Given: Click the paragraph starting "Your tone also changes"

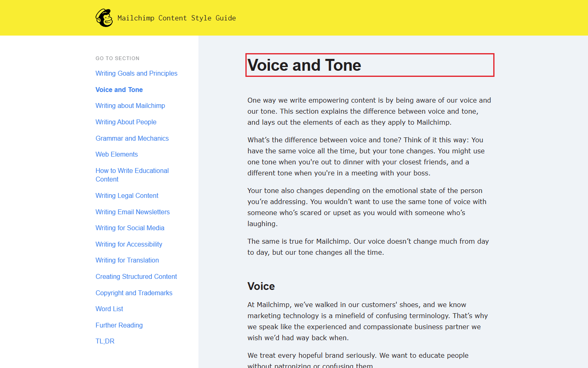Looking at the screenshot, I should coord(367,207).
